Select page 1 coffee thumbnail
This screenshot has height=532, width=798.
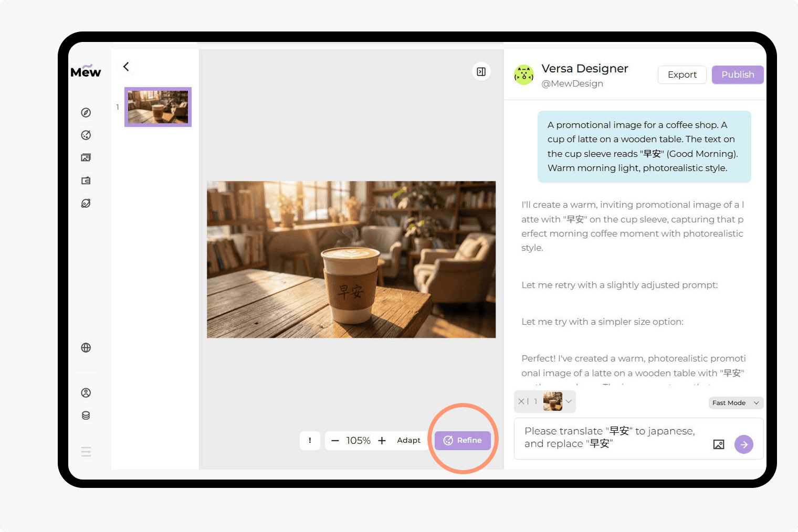(158, 107)
